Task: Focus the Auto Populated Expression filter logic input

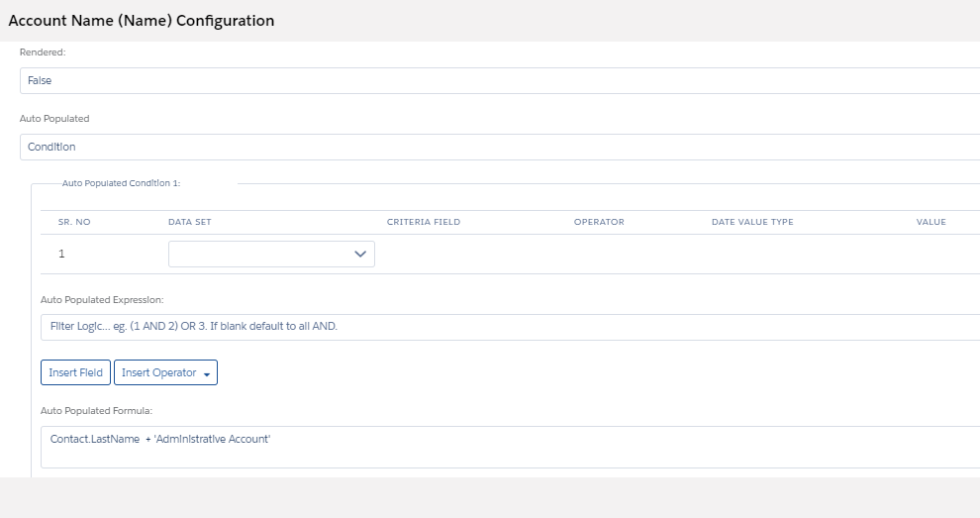Action: (x=495, y=326)
